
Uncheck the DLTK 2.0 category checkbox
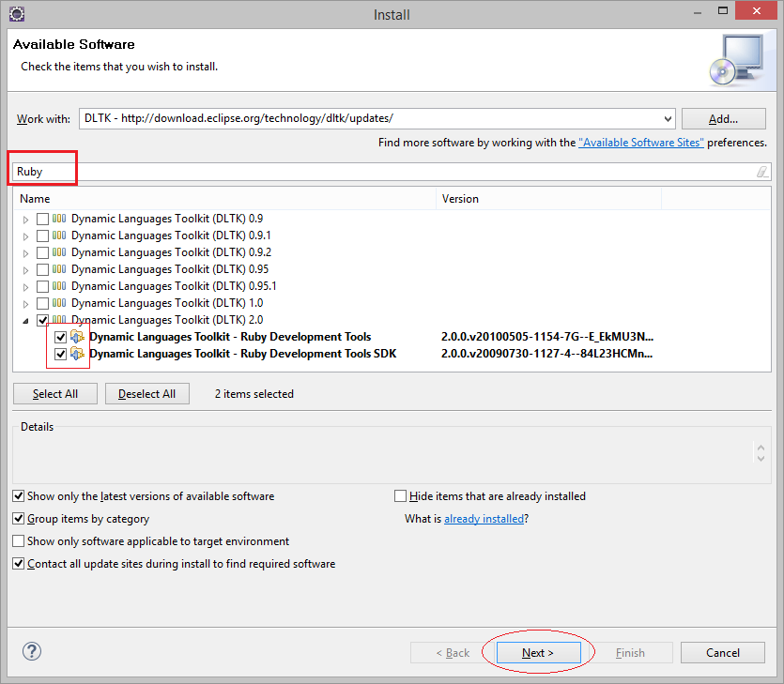coord(43,320)
